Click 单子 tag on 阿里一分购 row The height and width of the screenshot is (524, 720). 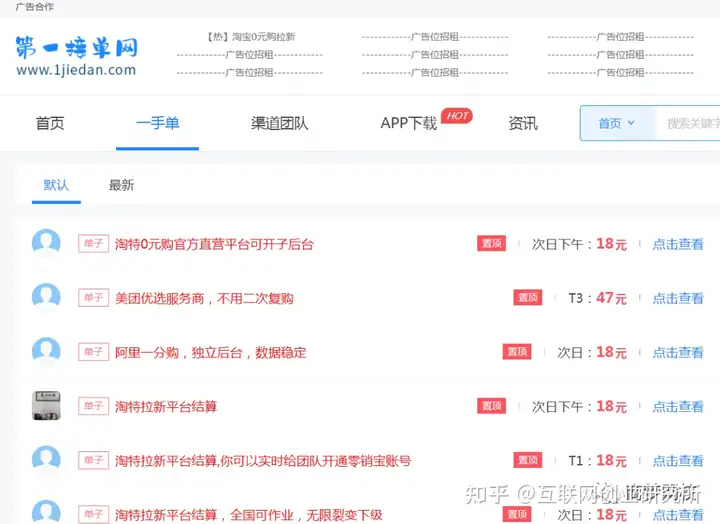93,352
